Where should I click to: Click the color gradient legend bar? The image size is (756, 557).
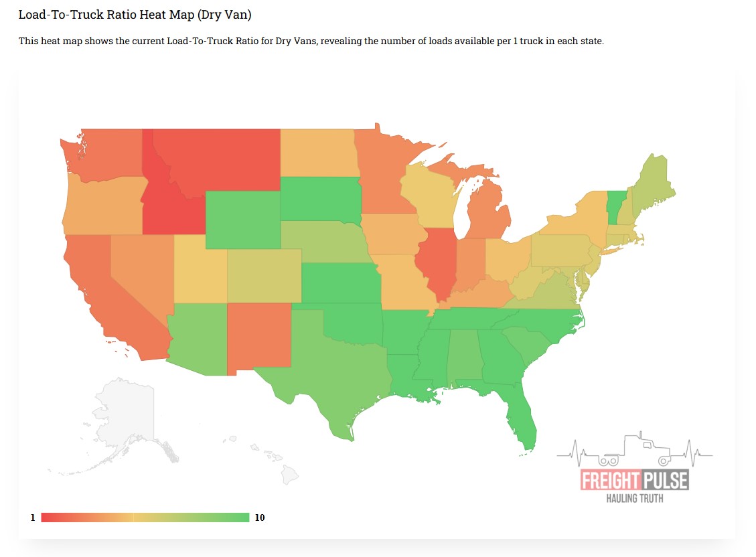(145, 518)
